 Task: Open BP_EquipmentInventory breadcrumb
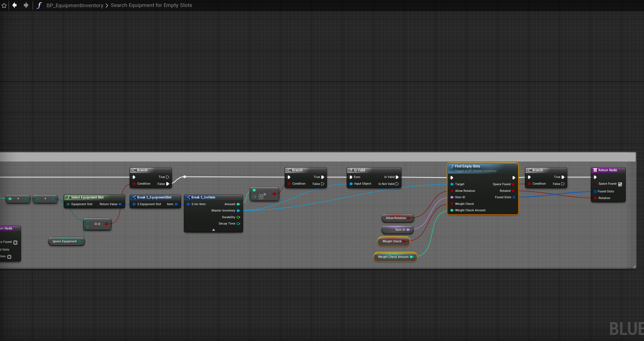point(75,5)
